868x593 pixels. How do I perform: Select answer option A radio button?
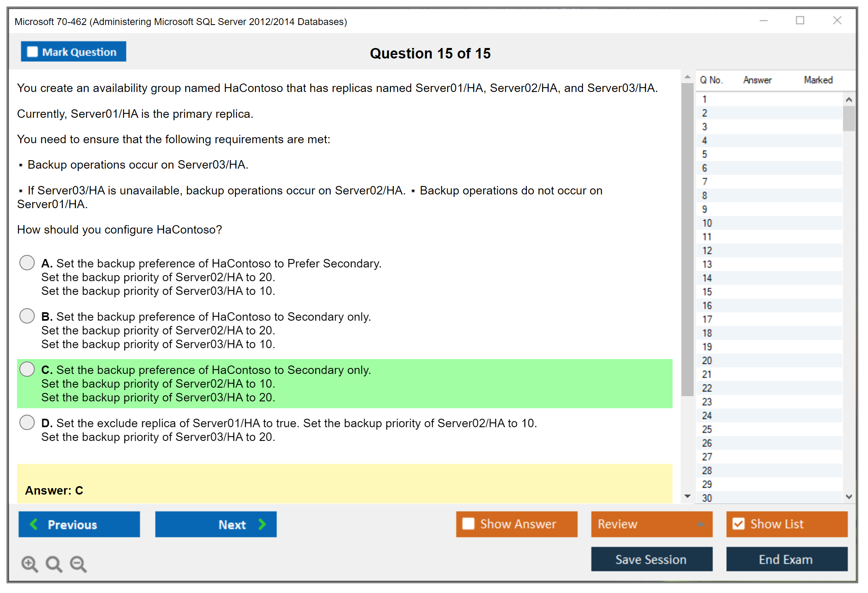coord(27,263)
